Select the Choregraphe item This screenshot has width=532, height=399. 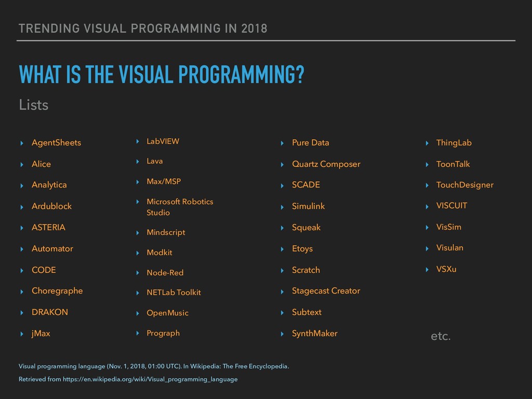pos(57,291)
